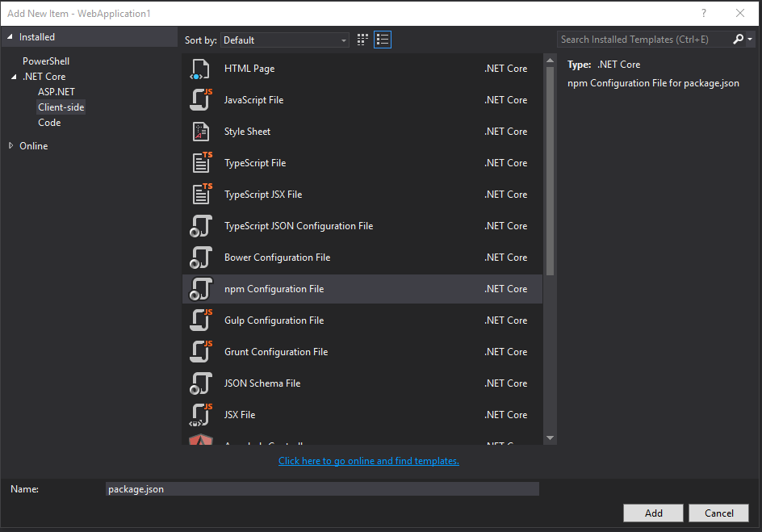This screenshot has width=762, height=532.
Task: Select the HTML Page template icon
Action: tap(199, 69)
